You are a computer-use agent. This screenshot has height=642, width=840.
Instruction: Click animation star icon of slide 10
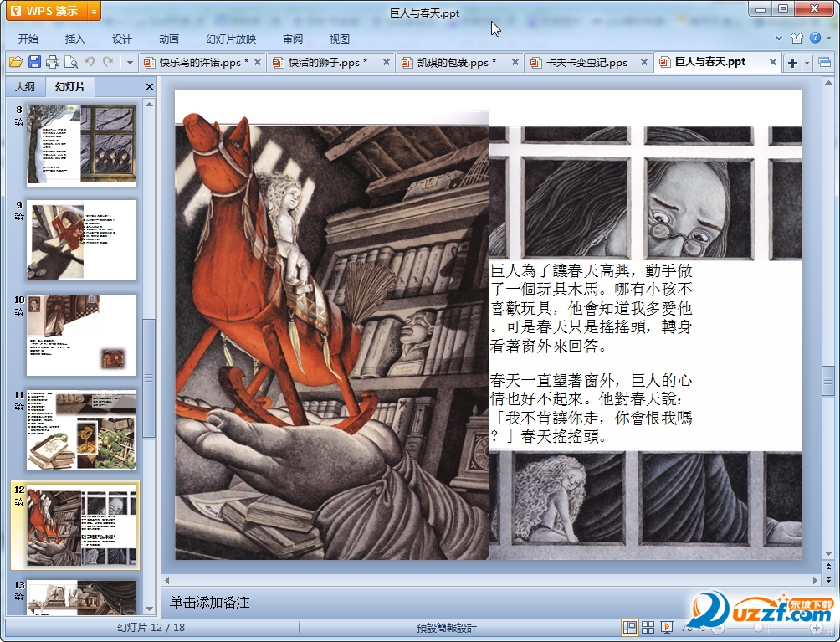pyautogui.click(x=19, y=312)
